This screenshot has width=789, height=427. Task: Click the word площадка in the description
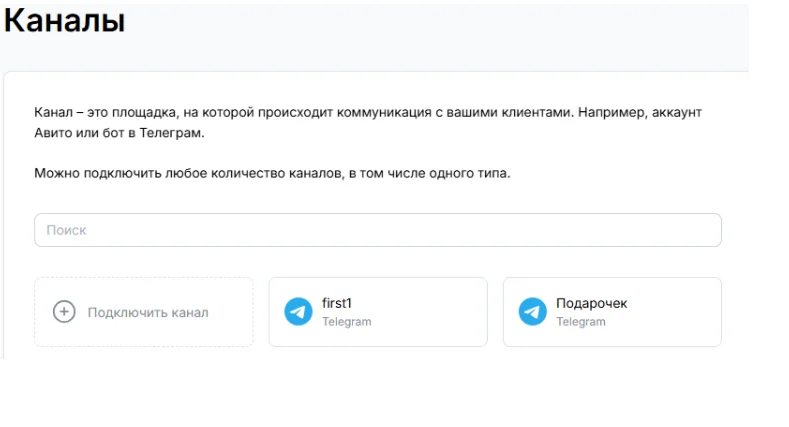tap(136, 112)
